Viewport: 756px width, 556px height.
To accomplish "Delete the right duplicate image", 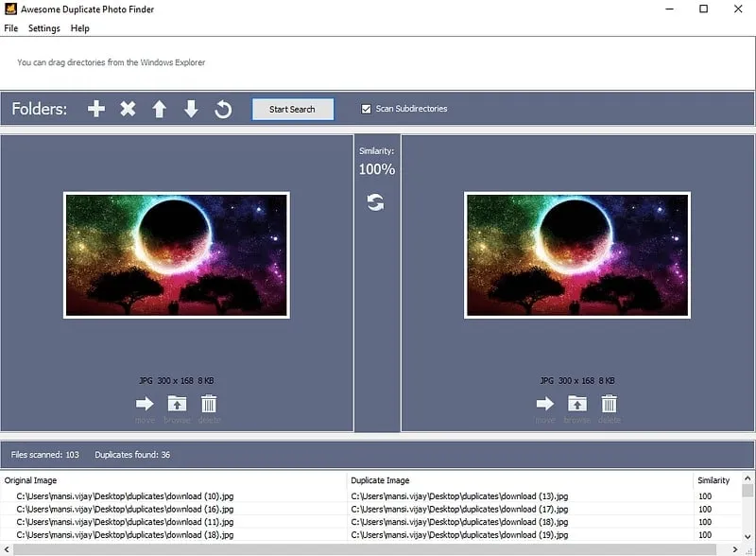I will click(x=610, y=407).
